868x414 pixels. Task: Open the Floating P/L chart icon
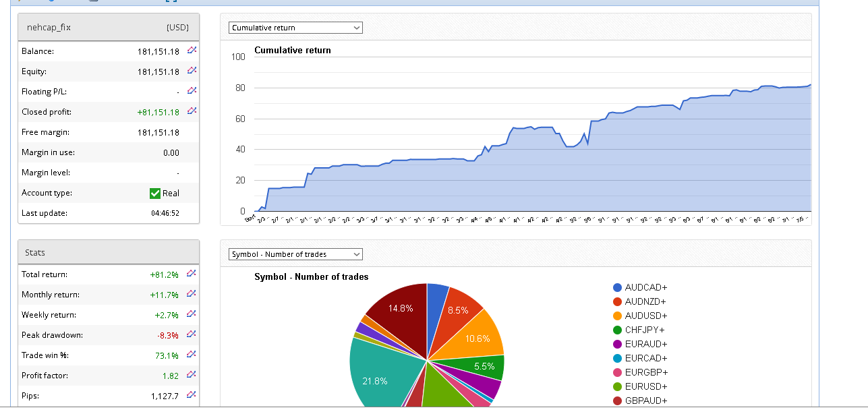(x=192, y=91)
